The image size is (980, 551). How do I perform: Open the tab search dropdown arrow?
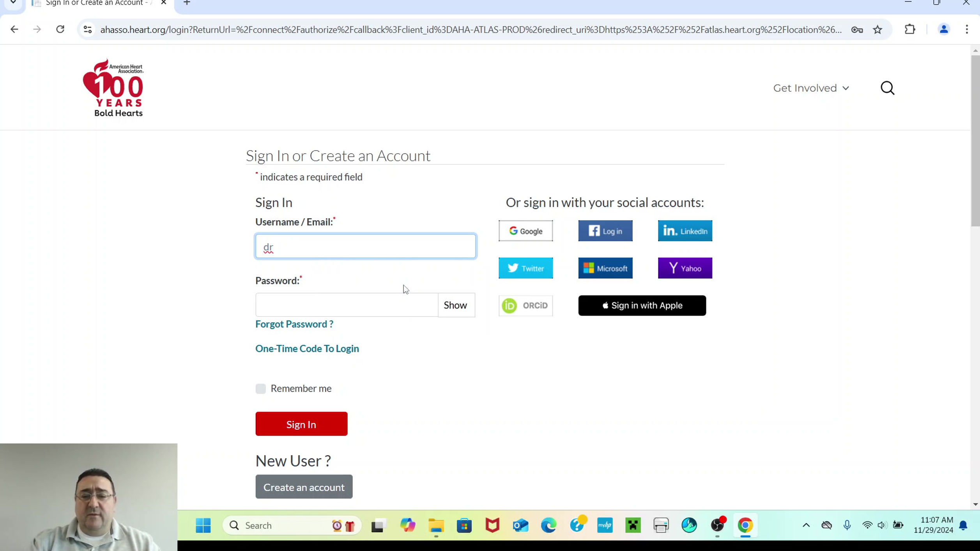click(13, 3)
